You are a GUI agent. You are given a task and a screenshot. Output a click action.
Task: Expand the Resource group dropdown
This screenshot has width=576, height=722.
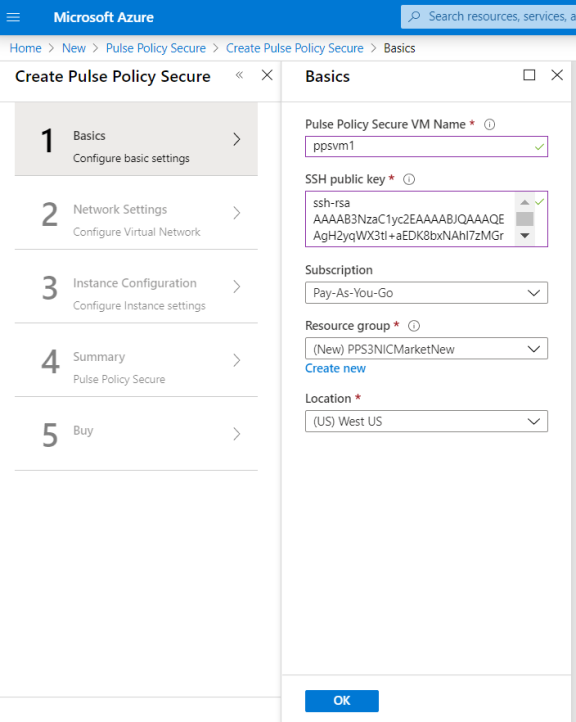pyautogui.click(x=426, y=349)
